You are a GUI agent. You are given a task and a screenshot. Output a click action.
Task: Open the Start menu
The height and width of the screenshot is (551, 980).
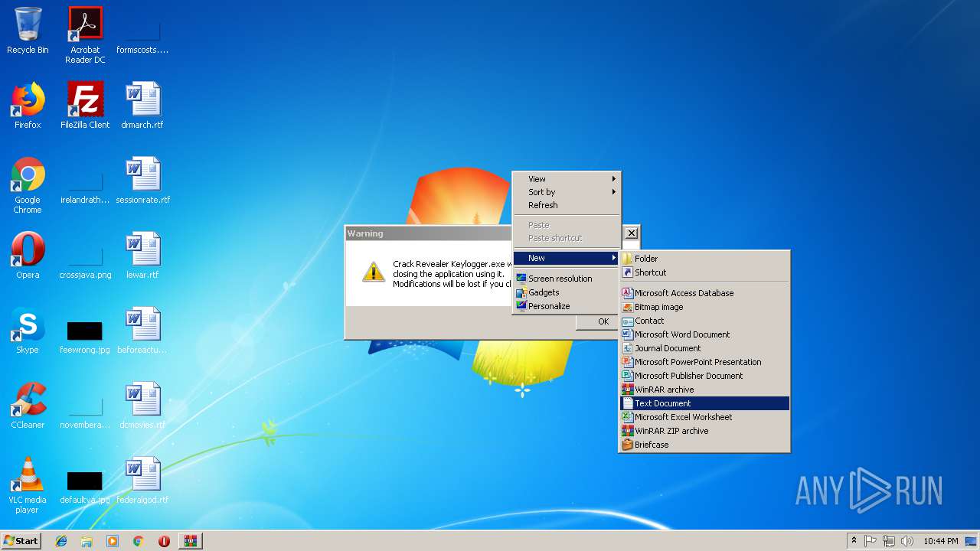tap(21, 541)
